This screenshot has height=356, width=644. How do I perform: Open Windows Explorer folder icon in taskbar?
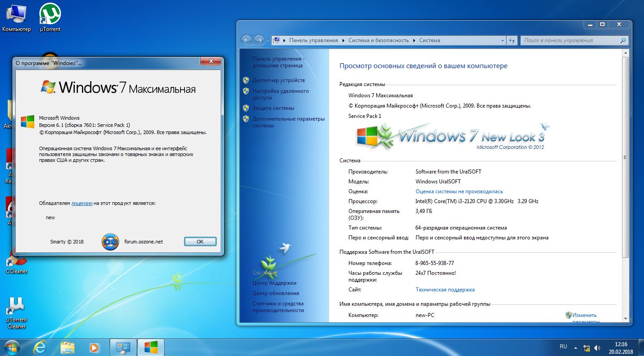click(68, 347)
